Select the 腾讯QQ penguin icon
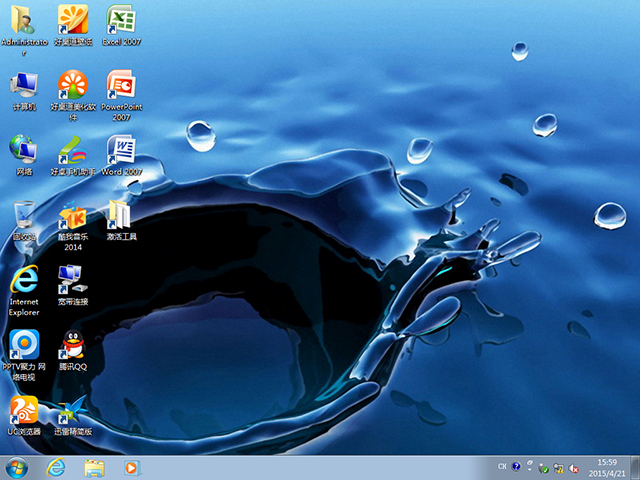 click(x=73, y=344)
